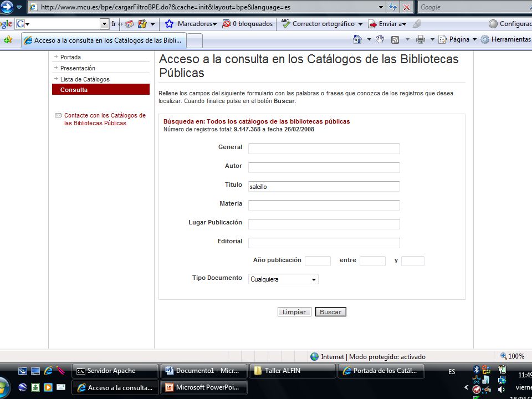Open Presentación in sidebar menu
This screenshot has width=532, height=399.
pos(78,68)
